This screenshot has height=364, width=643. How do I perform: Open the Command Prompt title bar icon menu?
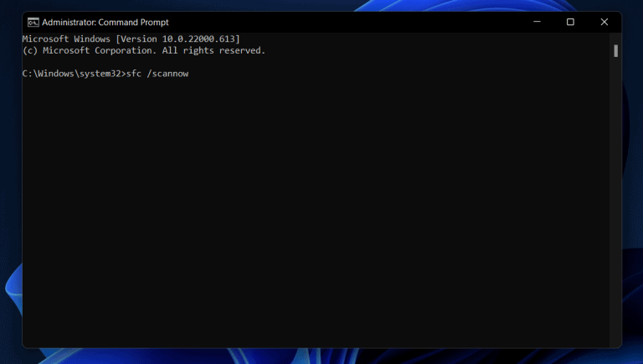pyautogui.click(x=33, y=23)
